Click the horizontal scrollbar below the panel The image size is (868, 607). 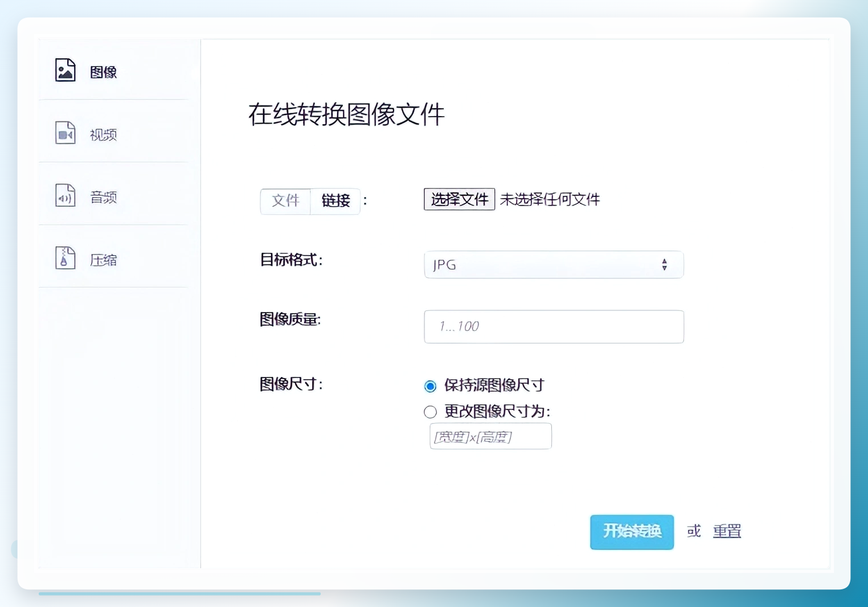(179, 593)
